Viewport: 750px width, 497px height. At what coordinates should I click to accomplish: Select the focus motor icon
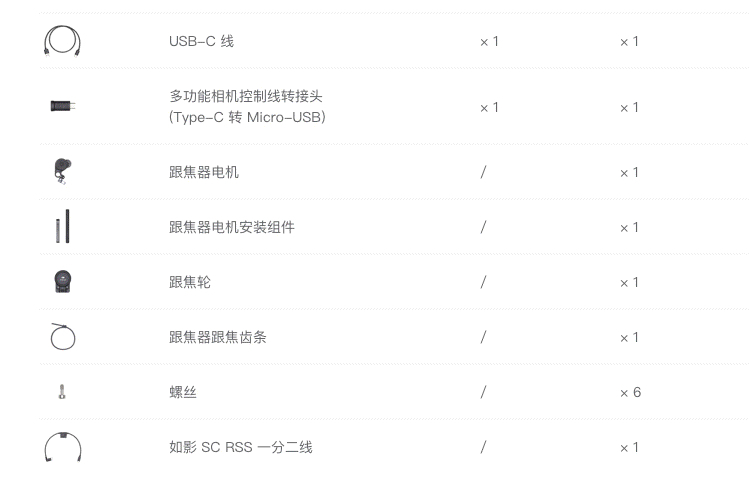[x=62, y=171]
